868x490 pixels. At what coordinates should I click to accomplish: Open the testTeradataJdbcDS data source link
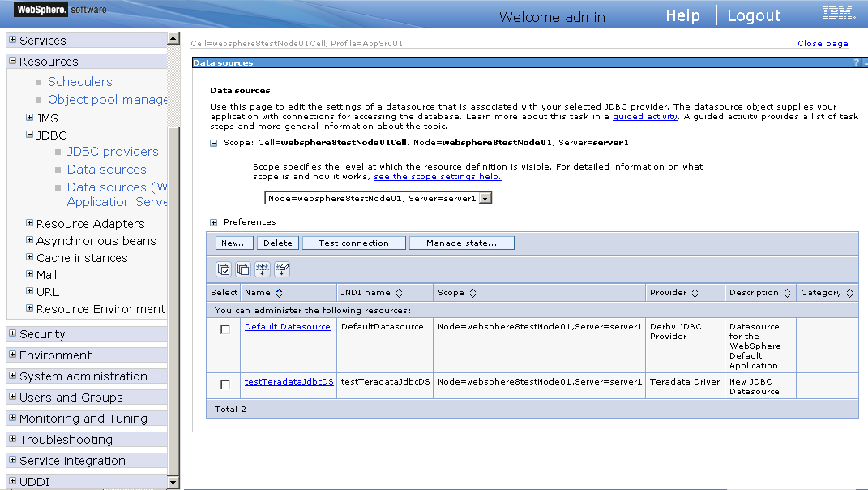(x=289, y=382)
